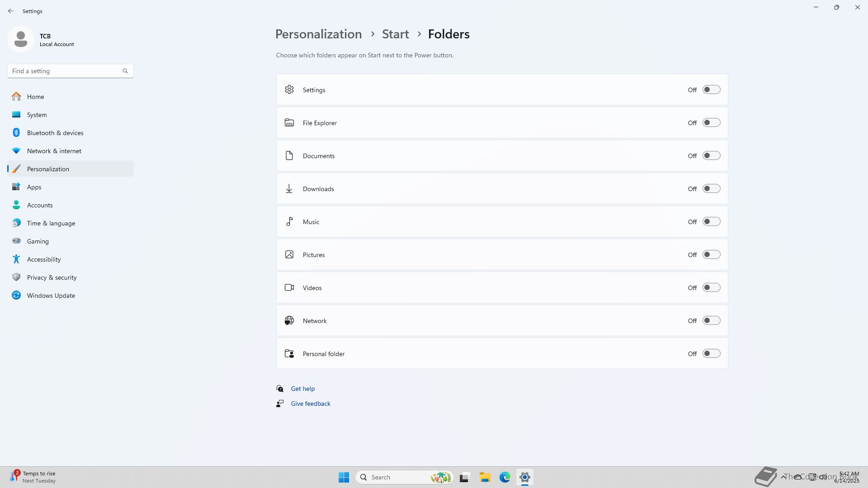Toggle the Personal folder switch on

pyautogui.click(x=711, y=354)
